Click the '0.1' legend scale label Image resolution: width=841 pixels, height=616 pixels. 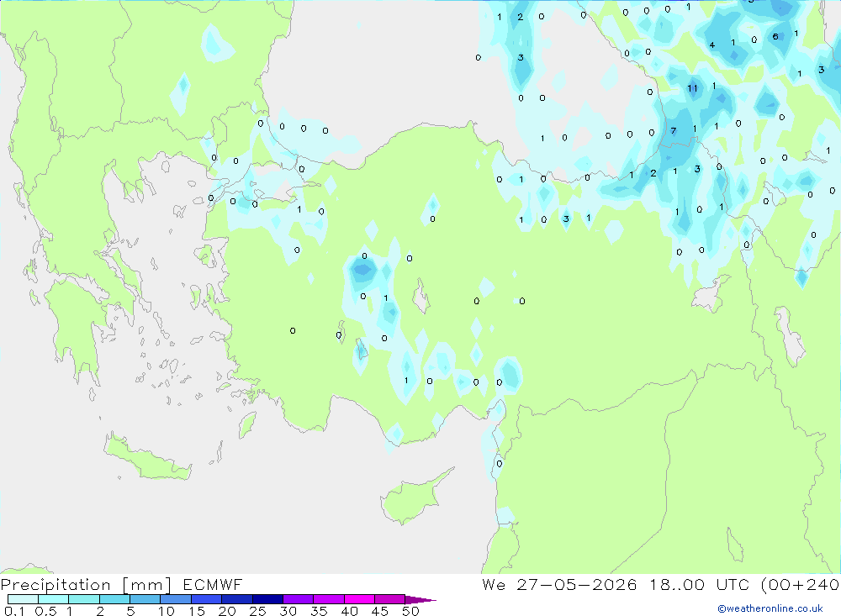tap(14, 611)
